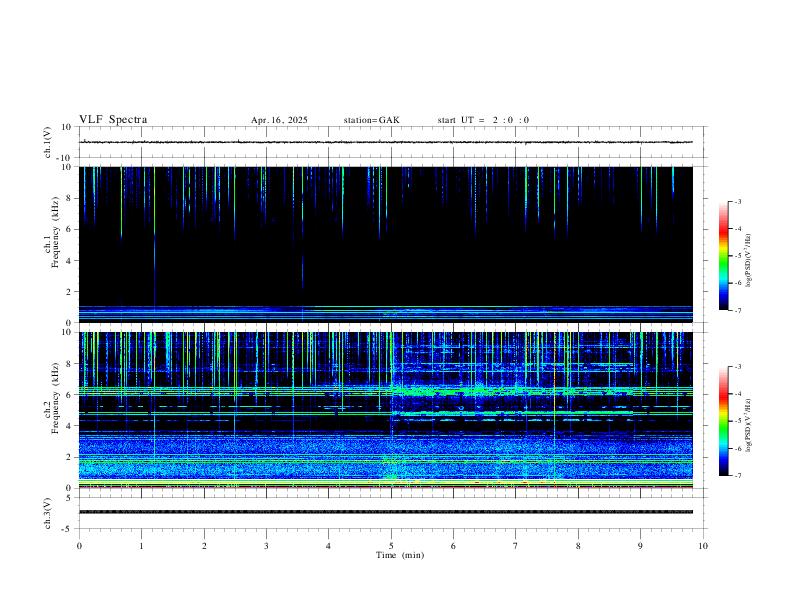The image size is (792, 612).
Task: Click the 'Time (min)' axis label
Action: [x=400, y=555]
